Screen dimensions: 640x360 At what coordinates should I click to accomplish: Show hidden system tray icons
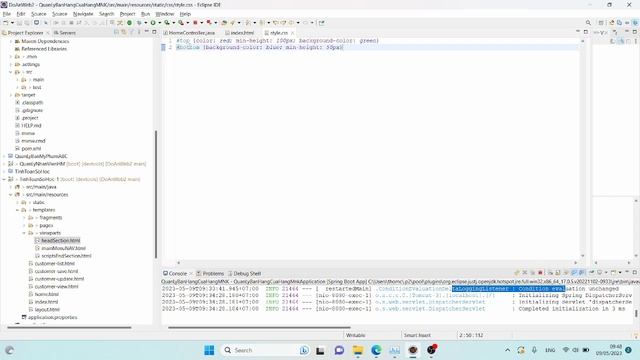(x=507, y=350)
